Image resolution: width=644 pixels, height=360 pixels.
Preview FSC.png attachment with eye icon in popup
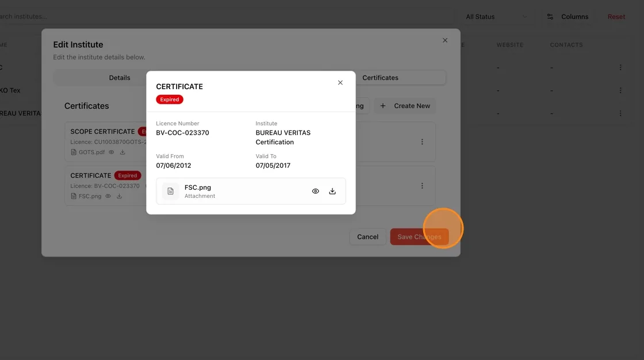tap(316, 191)
